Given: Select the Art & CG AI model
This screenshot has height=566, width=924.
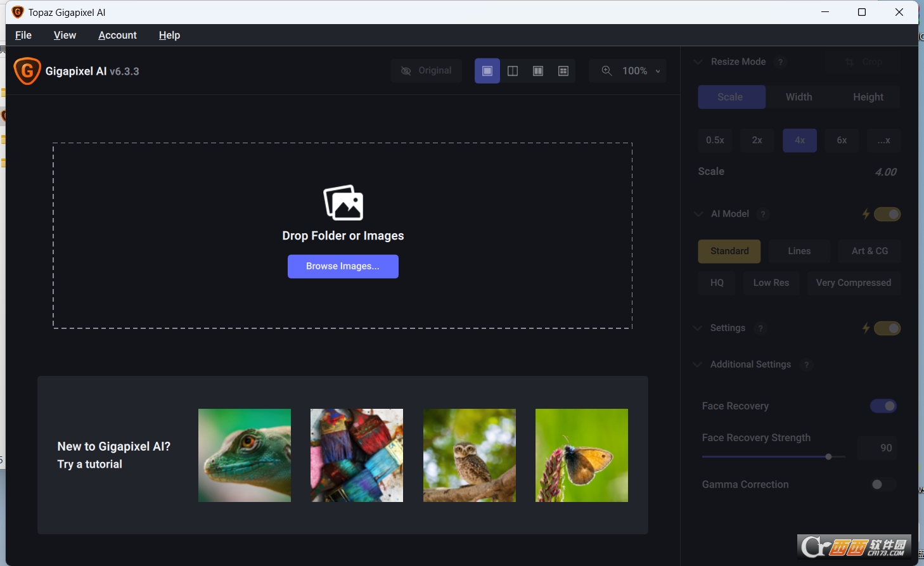Looking at the screenshot, I should point(869,251).
